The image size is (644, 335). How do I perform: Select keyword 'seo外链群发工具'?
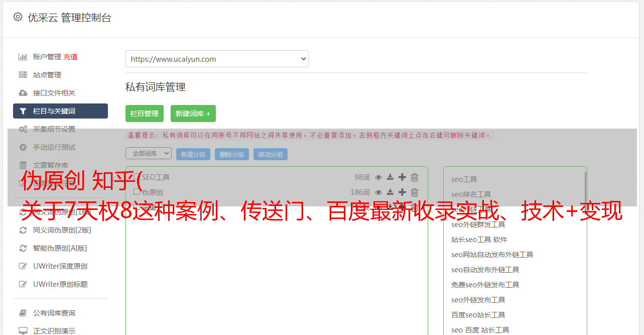coord(478,225)
